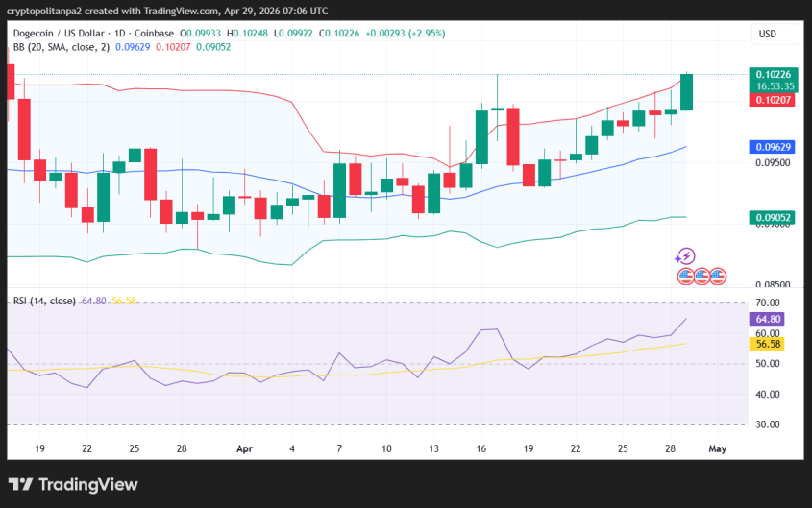Click the purple RSI value label 64.80

tap(769, 319)
